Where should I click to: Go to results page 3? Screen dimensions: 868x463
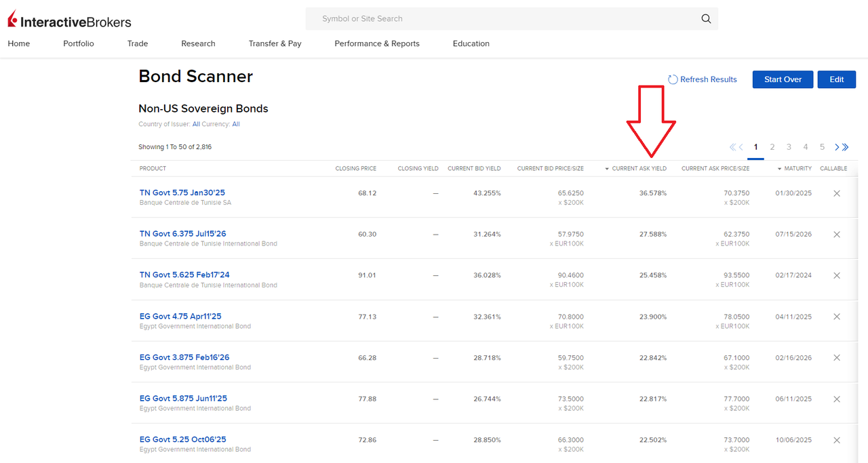[x=789, y=147]
